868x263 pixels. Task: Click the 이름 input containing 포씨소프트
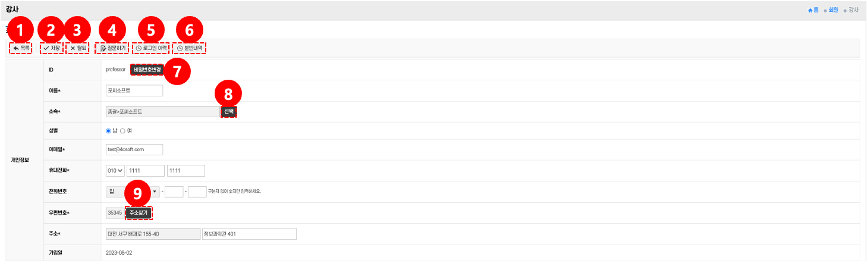coord(134,91)
